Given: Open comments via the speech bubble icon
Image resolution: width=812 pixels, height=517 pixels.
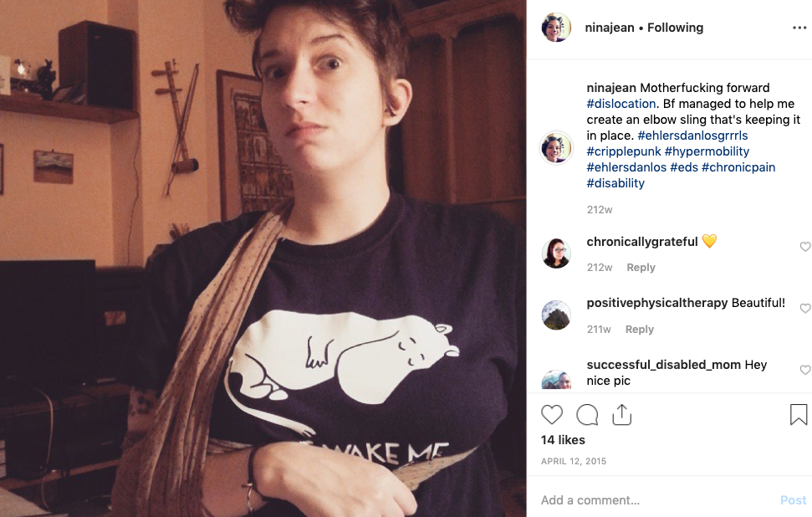Looking at the screenshot, I should [x=587, y=415].
